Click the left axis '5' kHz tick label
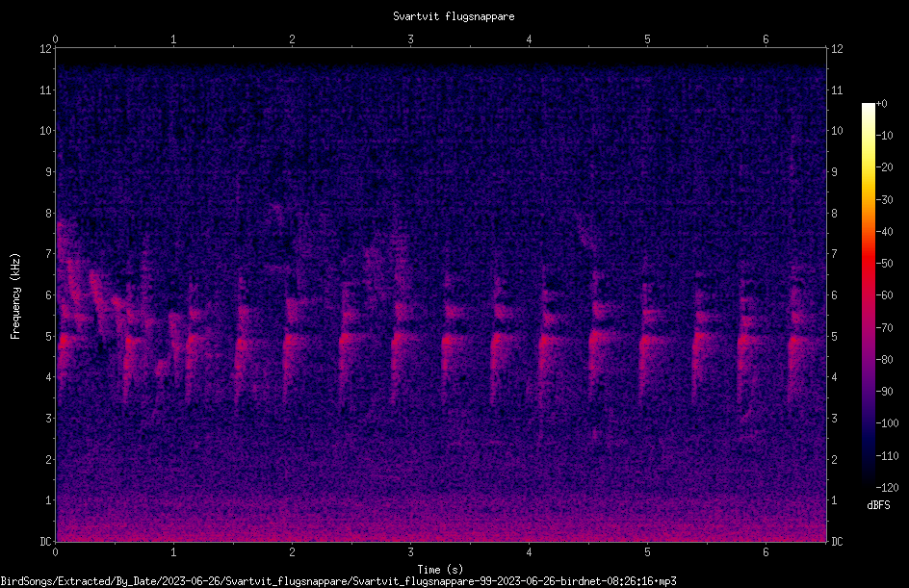The image size is (909, 588). click(x=49, y=336)
